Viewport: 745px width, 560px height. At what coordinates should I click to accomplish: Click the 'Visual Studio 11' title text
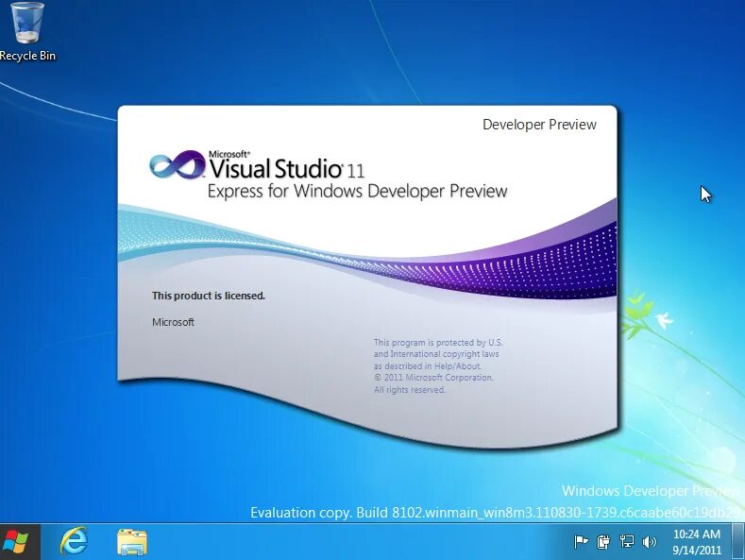click(x=286, y=168)
